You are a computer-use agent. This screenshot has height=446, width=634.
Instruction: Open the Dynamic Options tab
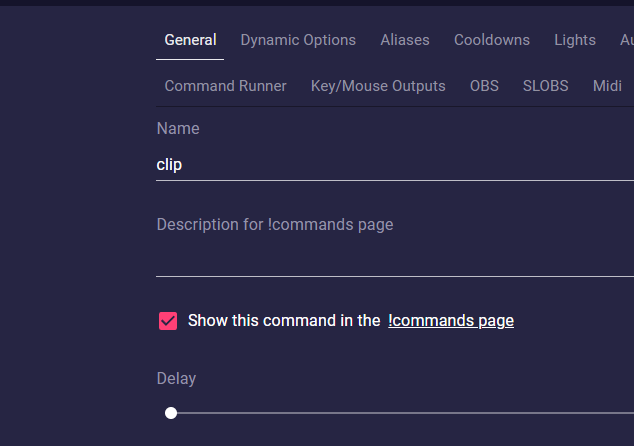click(x=298, y=40)
